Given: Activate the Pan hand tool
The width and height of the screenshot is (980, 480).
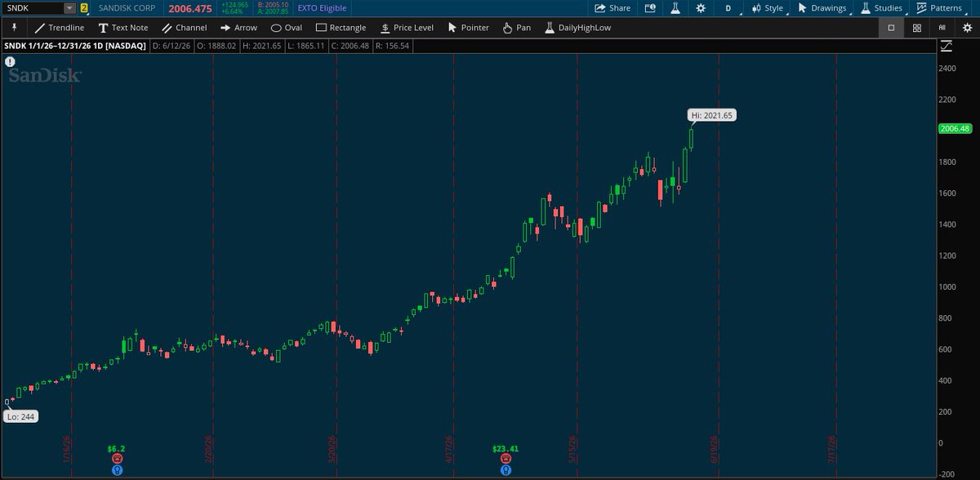Looking at the screenshot, I should tap(517, 28).
